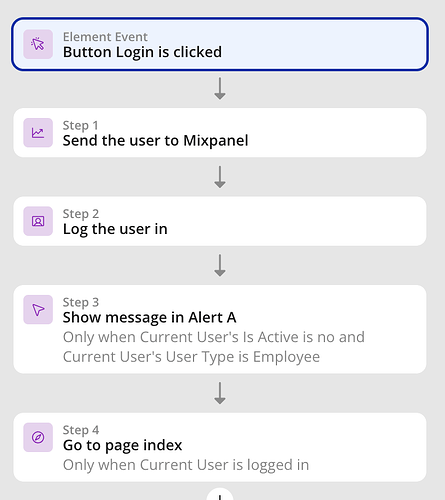445x500 pixels.
Task: Open Step 2 Log the user in
Action: [220, 221]
